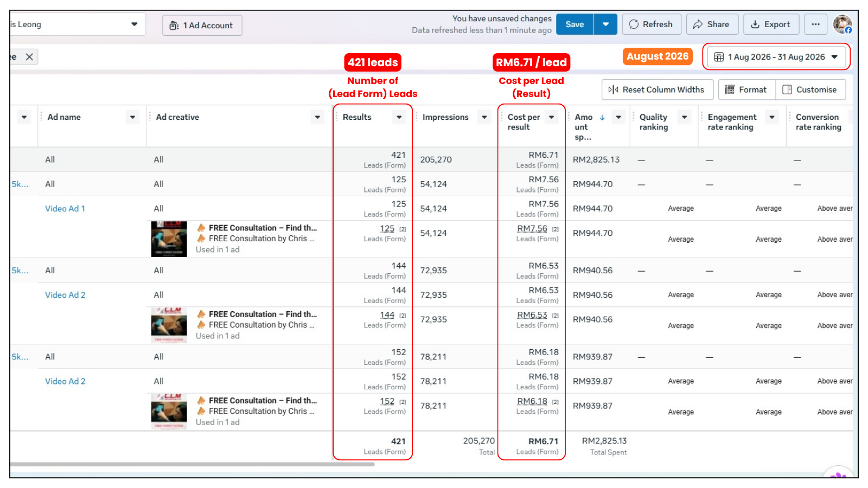This screenshot has width=868, height=488.
Task: Click the creative thumbnail with 152 leads
Action: [169, 412]
